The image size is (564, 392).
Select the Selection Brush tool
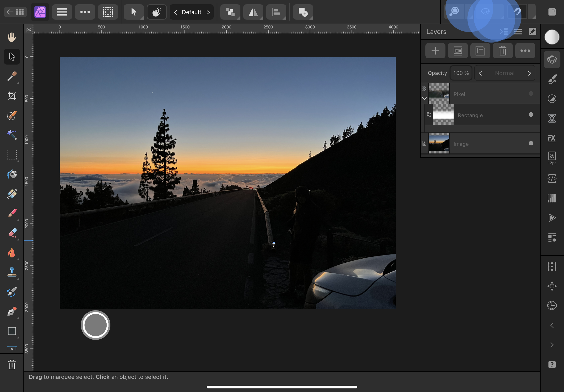[x=12, y=115]
